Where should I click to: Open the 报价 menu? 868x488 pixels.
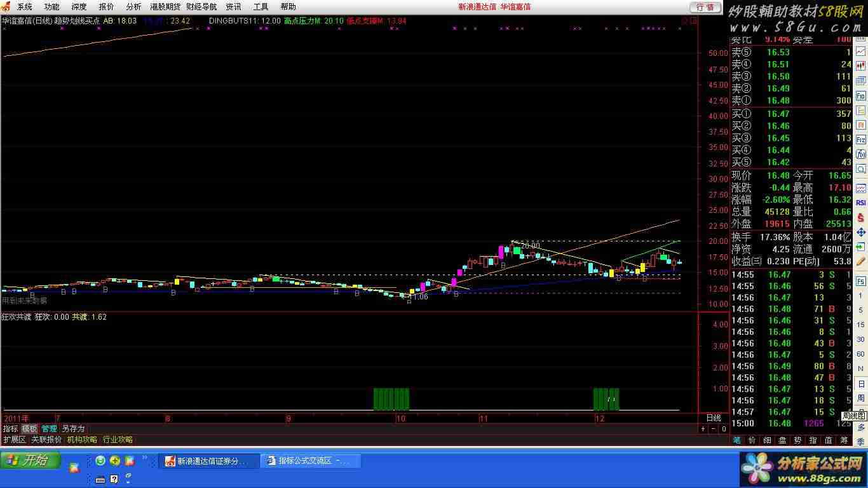106,6
